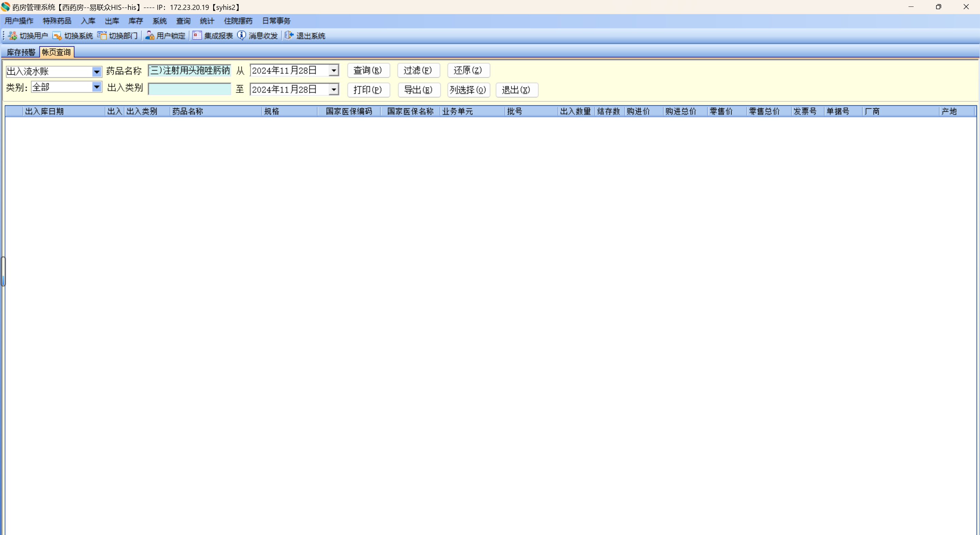980x535 pixels.
Task: Open the 消息收发 messages icon
Action: 242,35
